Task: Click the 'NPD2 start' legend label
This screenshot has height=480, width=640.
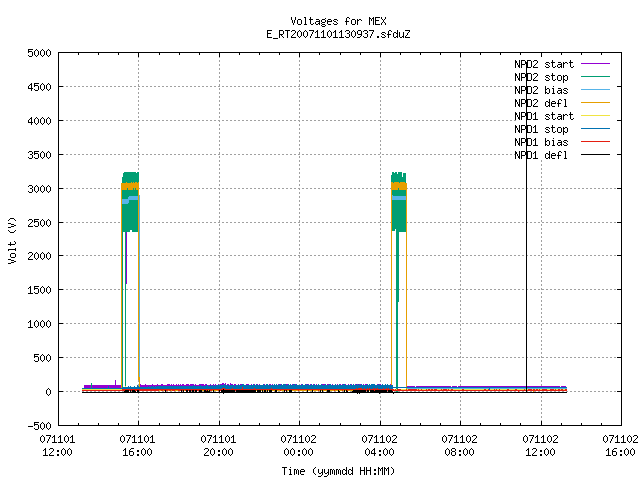Action: [544, 64]
